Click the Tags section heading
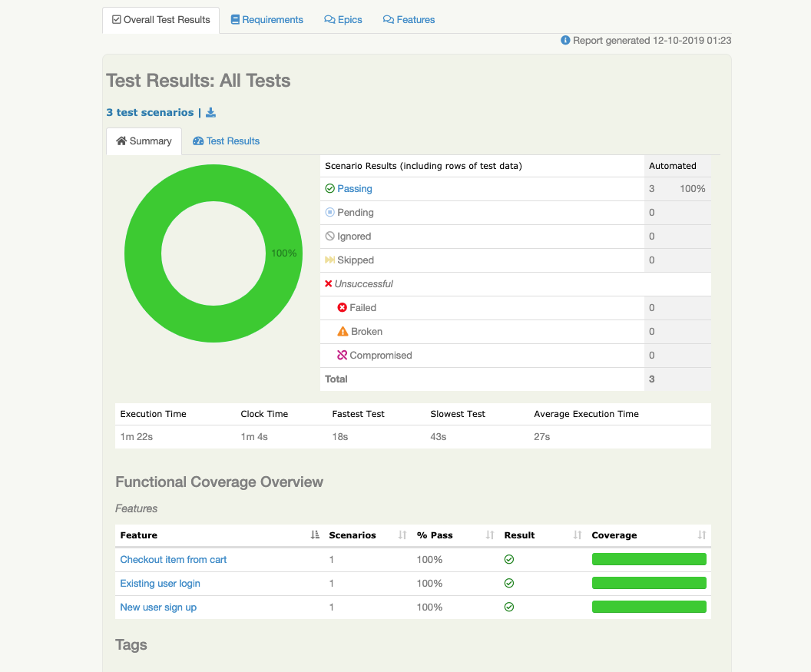Image resolution: width=811 pixels, height=672 pixels. coord(131,645)
